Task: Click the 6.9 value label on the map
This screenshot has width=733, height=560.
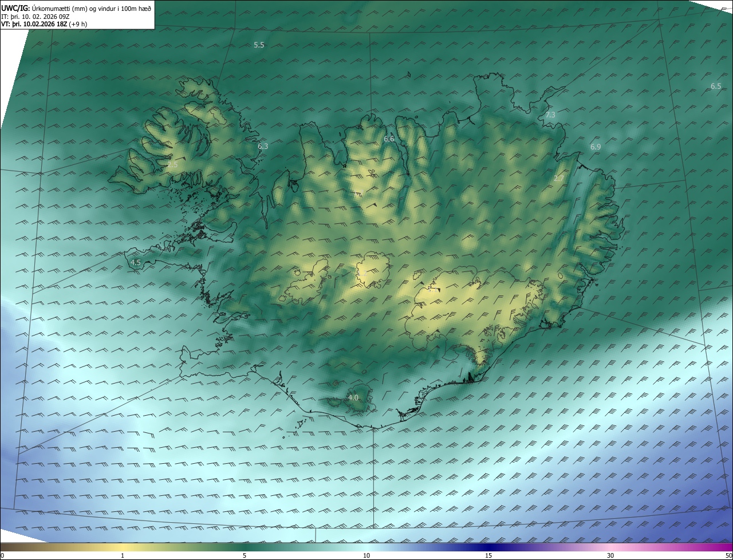Action: 596,147
